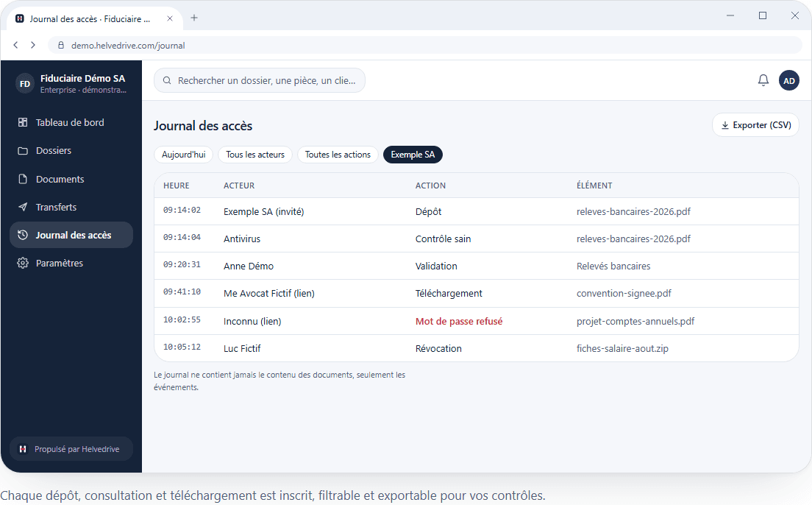Click the Journal des accès history icon
Image resolution: width=812 pixels, height=505 pixels.
[23, 235]
